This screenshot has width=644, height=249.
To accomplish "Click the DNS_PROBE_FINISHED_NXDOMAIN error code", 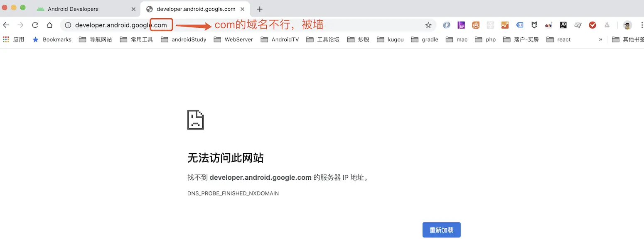I will pos(233,193).
